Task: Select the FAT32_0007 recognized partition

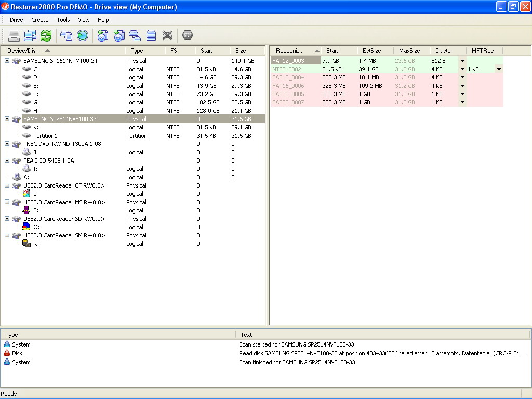Action: point(296,102)
